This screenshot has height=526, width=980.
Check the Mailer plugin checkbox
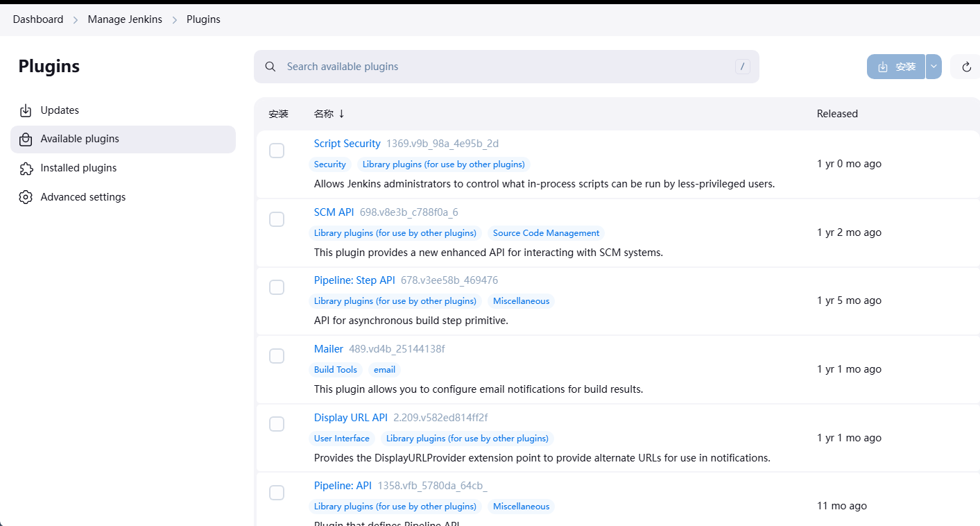point(277,356)
